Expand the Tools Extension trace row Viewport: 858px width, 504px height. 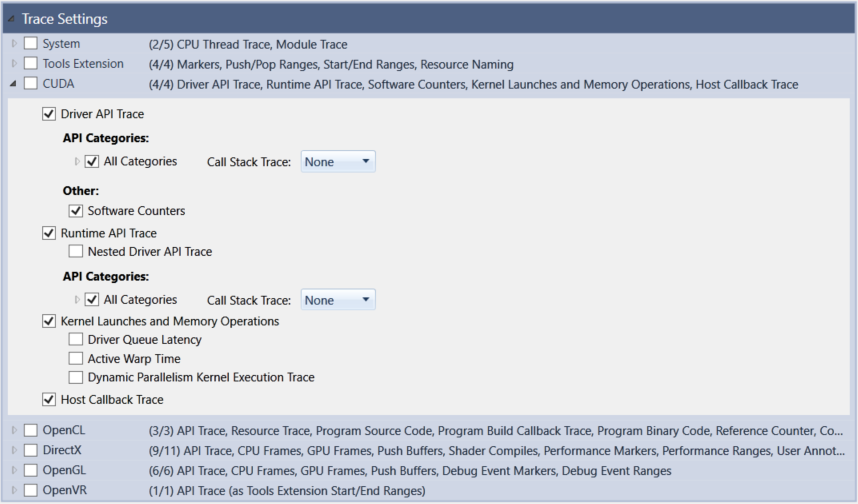click(x=14, y=63)
